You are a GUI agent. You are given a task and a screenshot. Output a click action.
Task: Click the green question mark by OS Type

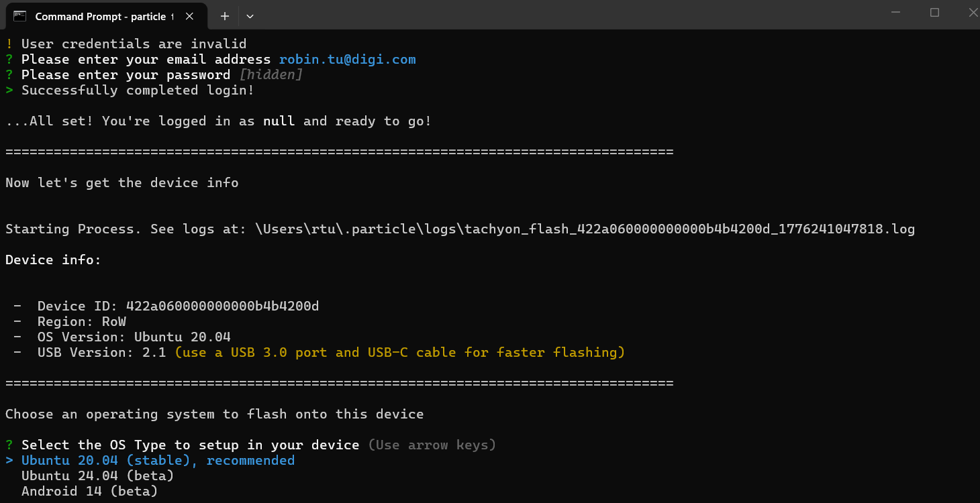coord(9,445)
